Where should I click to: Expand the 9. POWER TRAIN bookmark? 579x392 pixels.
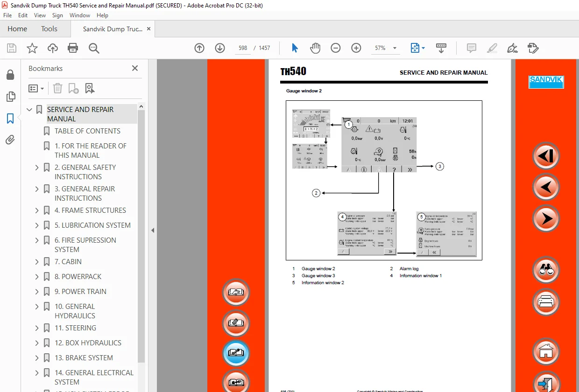37,292
